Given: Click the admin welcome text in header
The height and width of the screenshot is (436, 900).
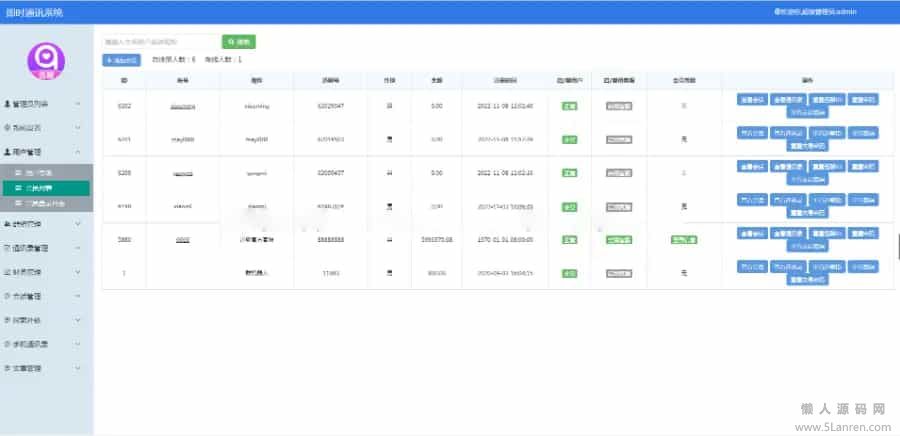Looking at the screenshot, I should [x=815, y=11].
